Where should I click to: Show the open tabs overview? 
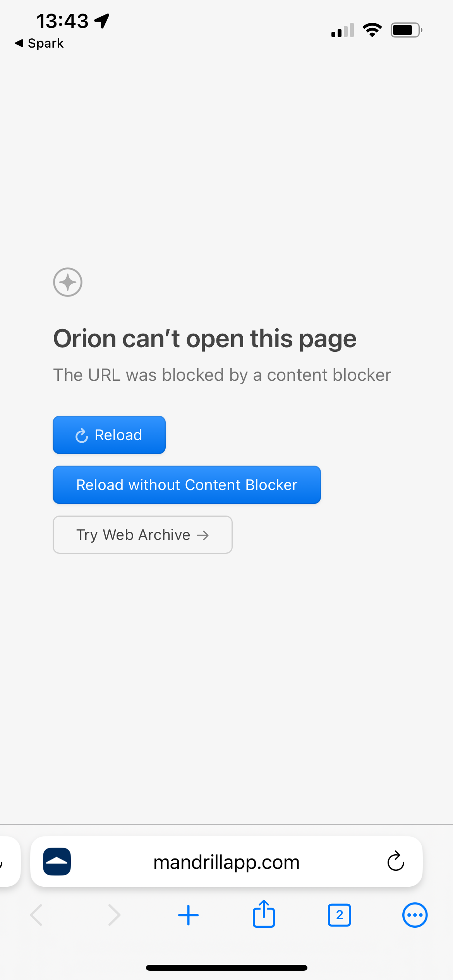[x=339, y=915]
